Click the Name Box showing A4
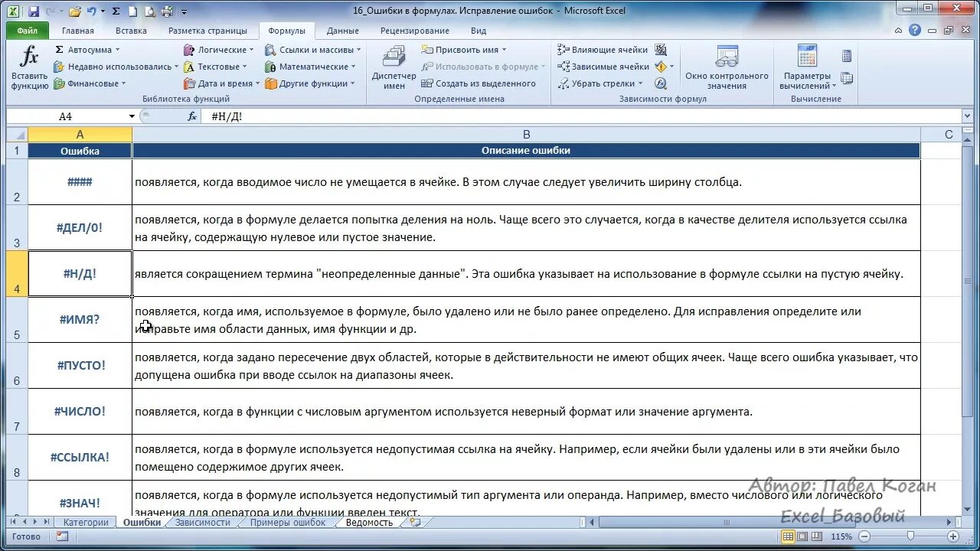 click(x=65, y=116)
